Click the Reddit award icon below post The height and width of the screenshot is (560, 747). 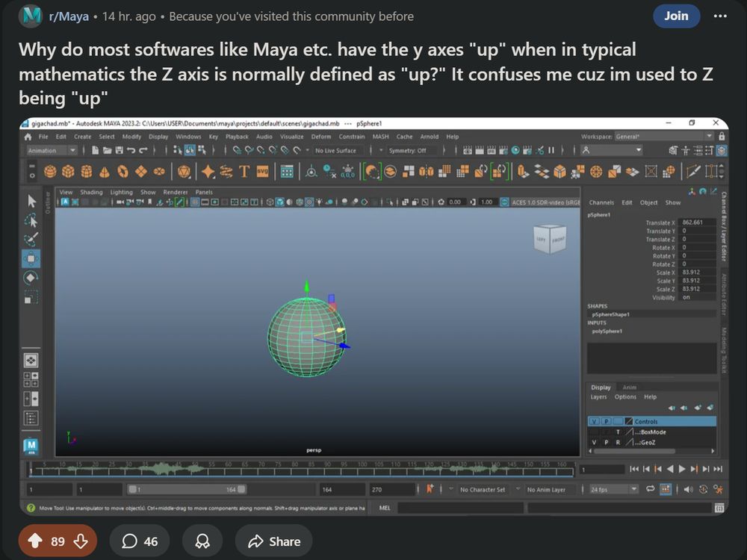point(202,541)
